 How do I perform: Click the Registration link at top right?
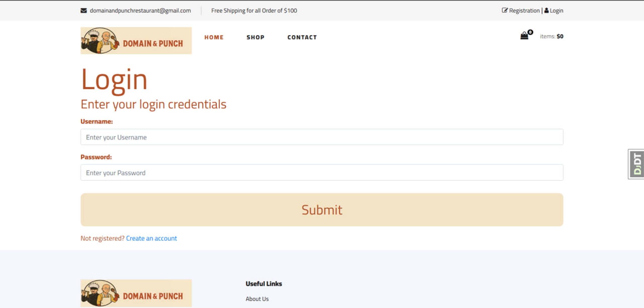(524, 11)
